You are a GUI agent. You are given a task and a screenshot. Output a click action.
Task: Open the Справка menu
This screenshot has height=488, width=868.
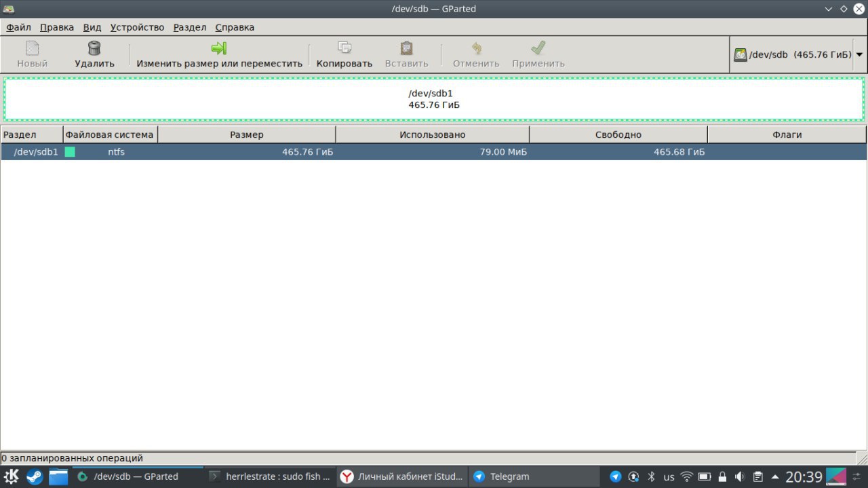coord(235,27)
